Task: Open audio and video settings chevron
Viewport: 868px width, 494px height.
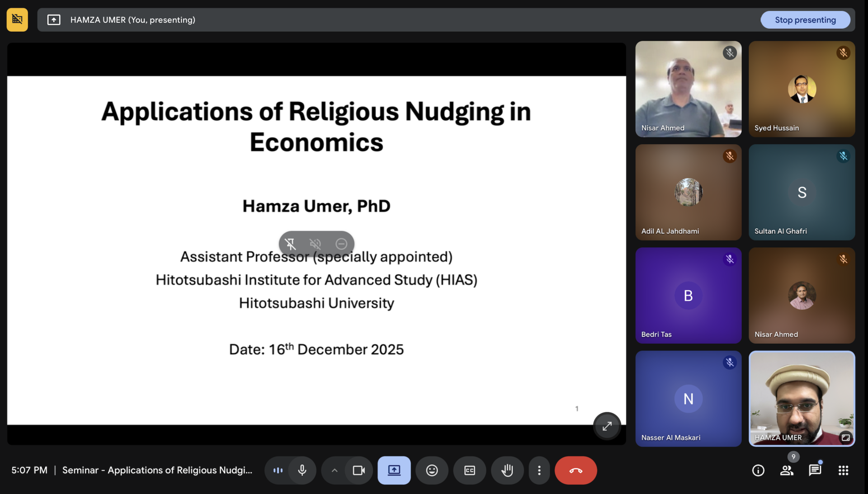Action: click(335, 470)
